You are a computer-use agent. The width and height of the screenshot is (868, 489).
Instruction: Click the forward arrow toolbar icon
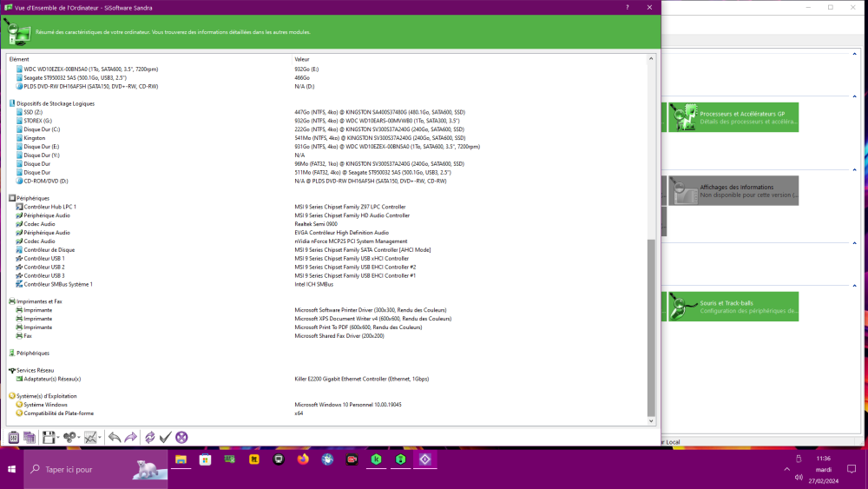pos(131,438)
